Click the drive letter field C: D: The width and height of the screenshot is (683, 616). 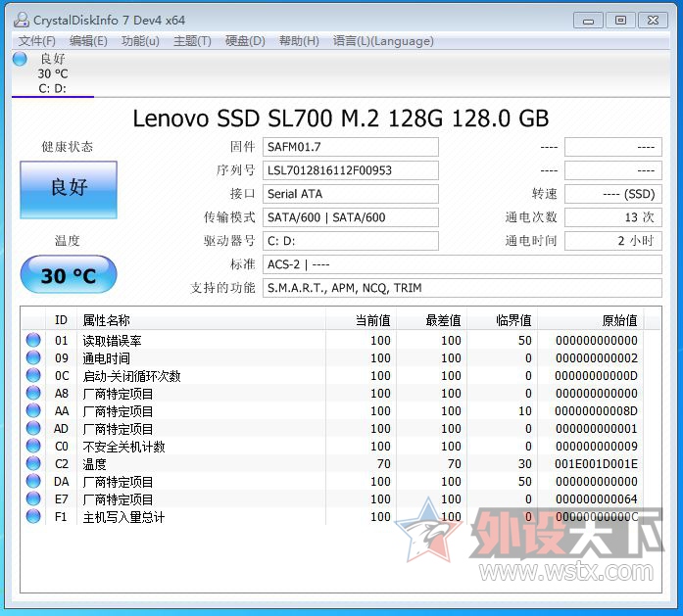[x=350, y=241]
